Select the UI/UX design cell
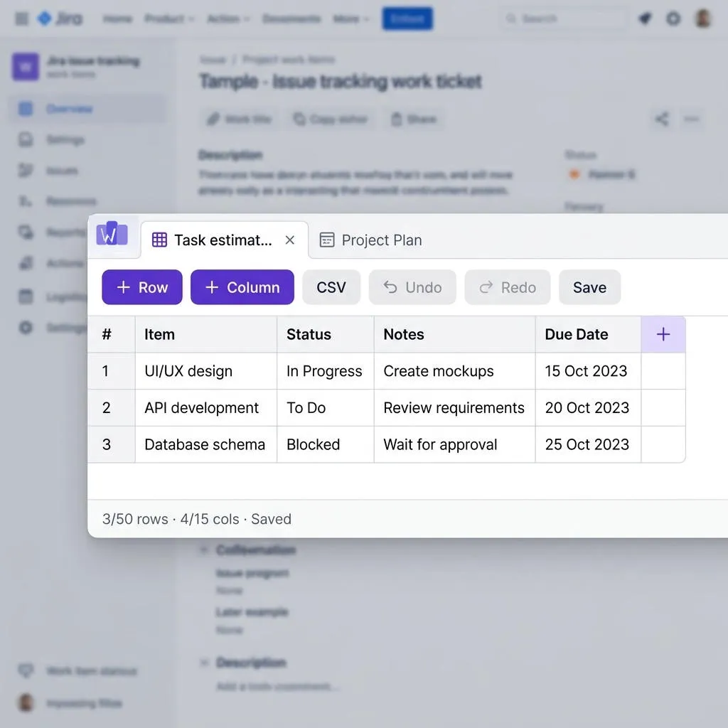The image size is (728, 728). (205, 371)
